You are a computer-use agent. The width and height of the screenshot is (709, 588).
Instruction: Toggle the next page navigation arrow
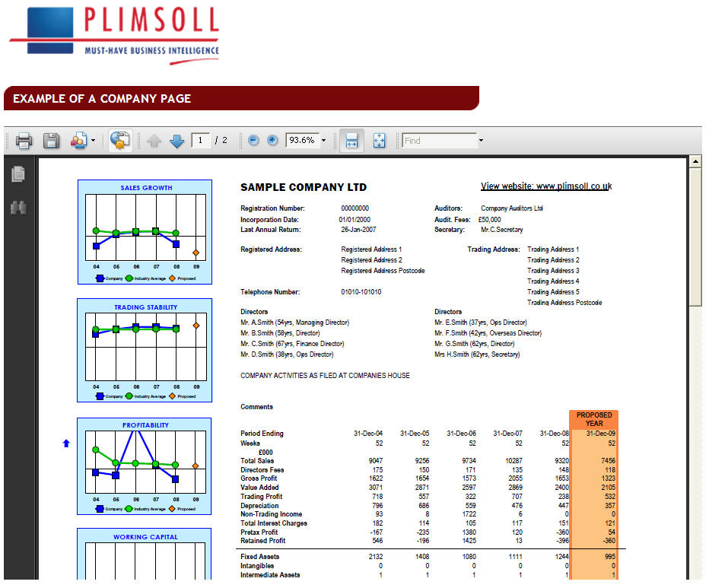click(176, 140)
